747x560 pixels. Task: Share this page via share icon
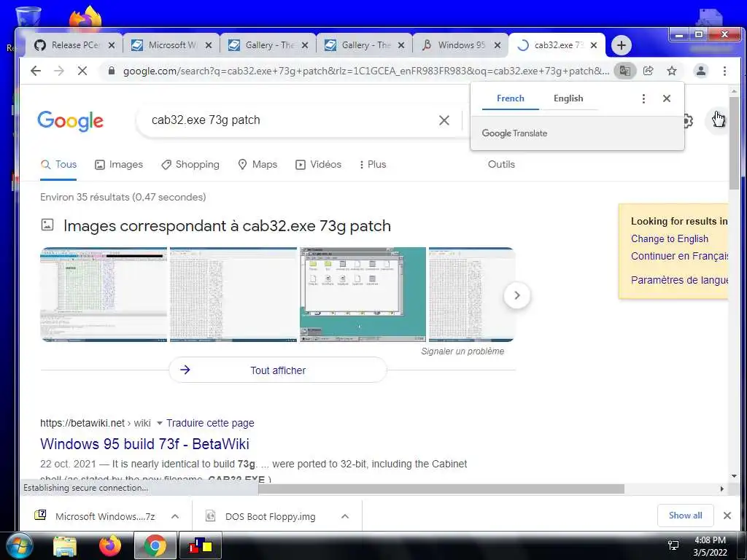tap(648, 71)
